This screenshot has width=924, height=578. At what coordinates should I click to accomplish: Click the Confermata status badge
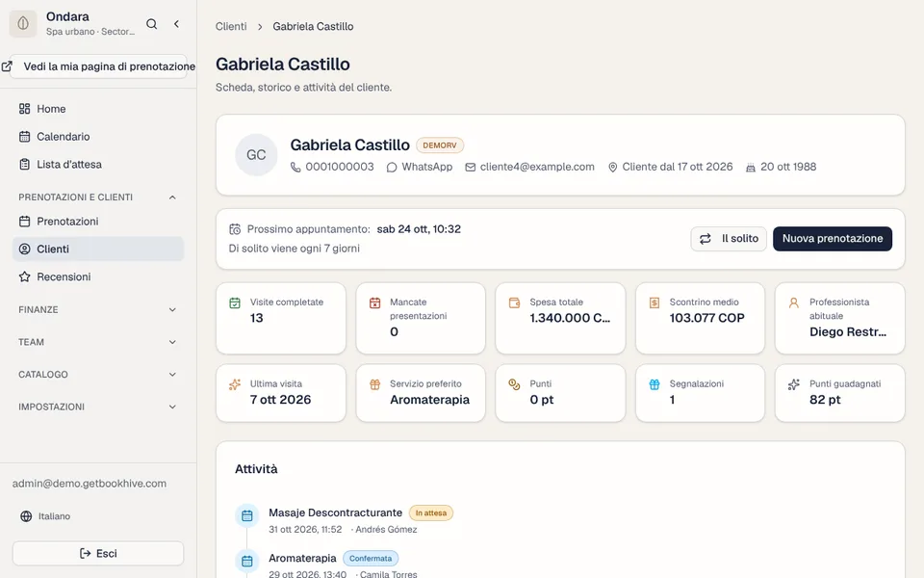[370, 559]
